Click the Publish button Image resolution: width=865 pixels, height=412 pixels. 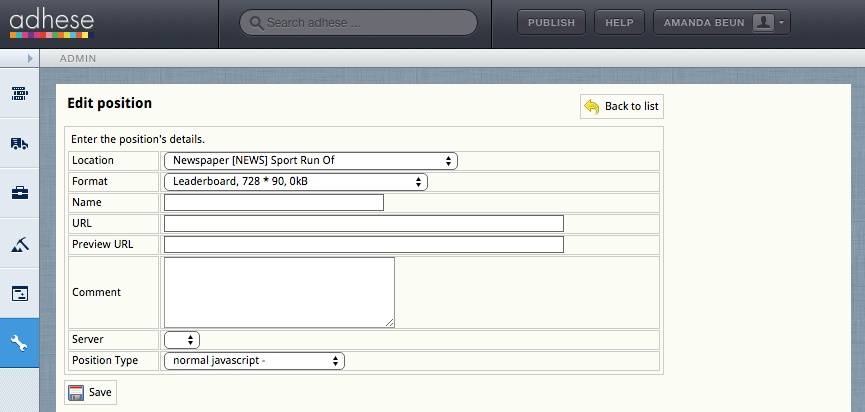click(x=551, y=23)
